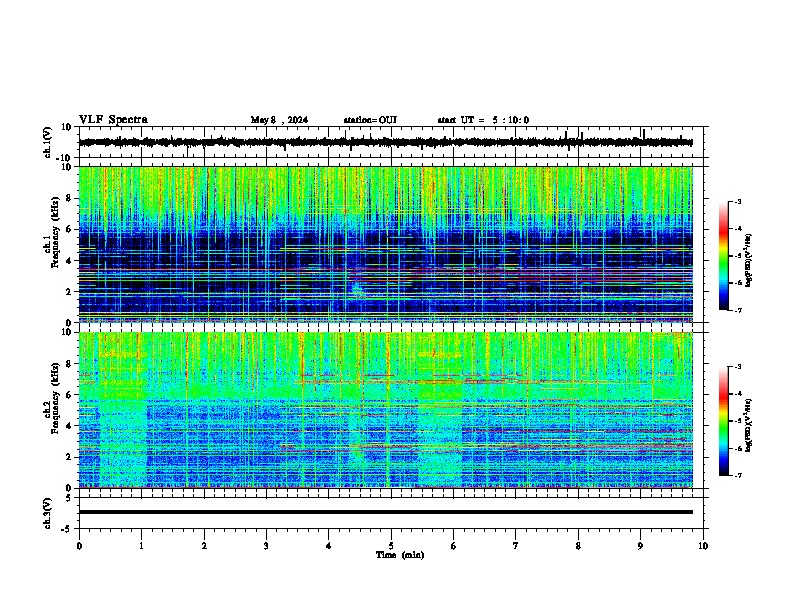
Task: Click the ch.1 spectrogram color scale bar
Action: pyautogui.click(x=723, y=256)
